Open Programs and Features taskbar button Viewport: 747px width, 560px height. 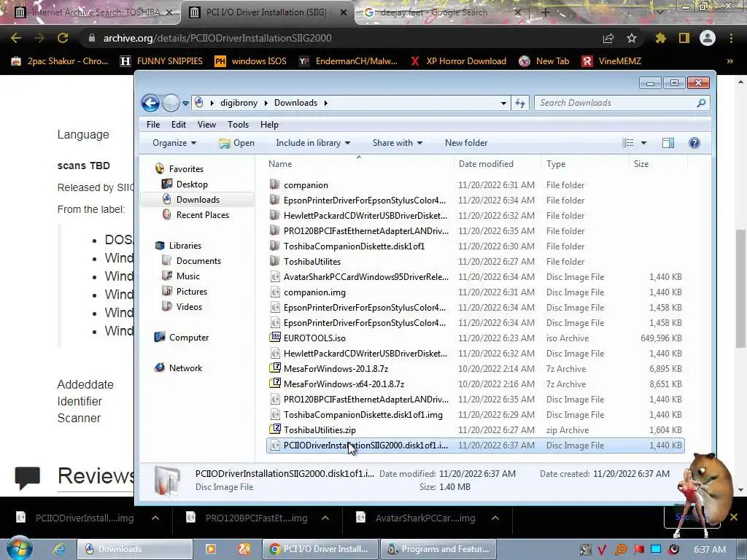[438, 549]
